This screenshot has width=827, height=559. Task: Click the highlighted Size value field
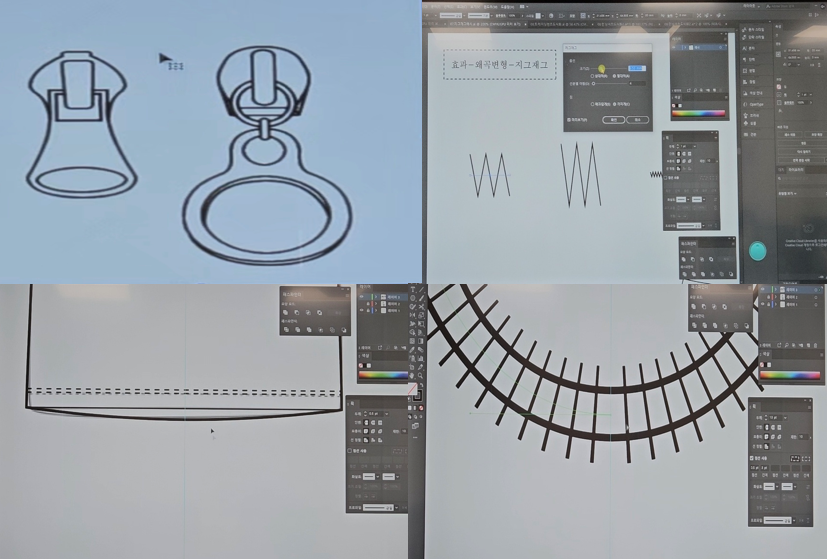pos(636,68)
